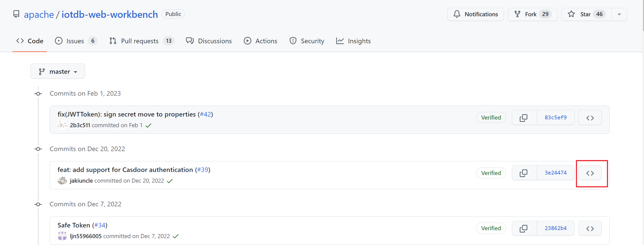Click the Pull requests counter 13
The height and width of the screenshot is (245, 644).
point(169,41)
